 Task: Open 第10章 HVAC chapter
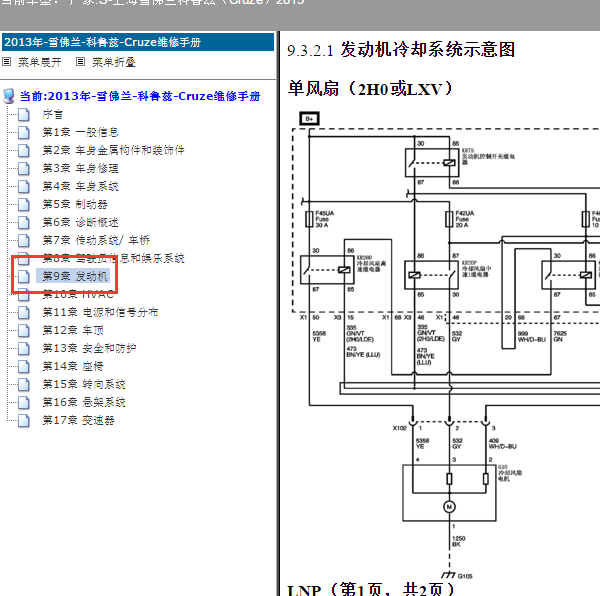click(x=78, y=294)
